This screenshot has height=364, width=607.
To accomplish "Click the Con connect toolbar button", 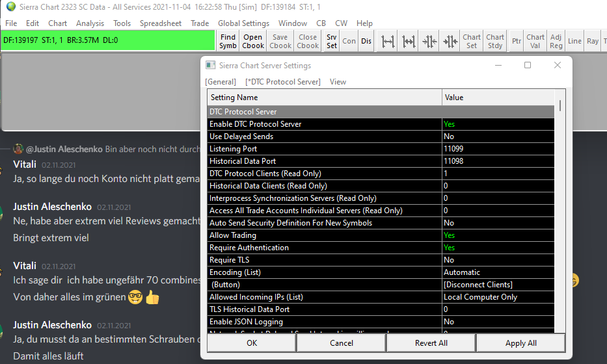I will click(x=349, y=41).
